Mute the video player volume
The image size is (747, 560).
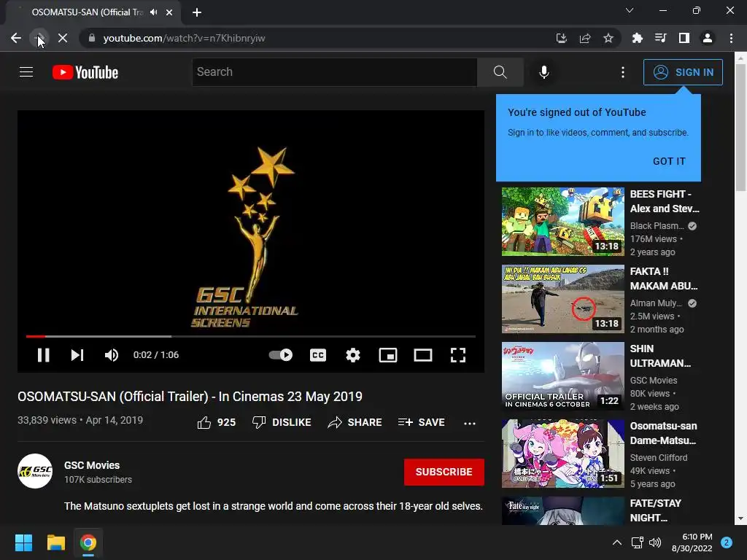pos(112,355)
